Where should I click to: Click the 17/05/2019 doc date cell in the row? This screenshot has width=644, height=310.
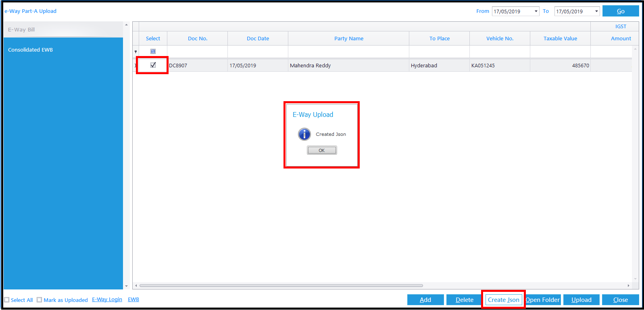(x=258, y=65)
